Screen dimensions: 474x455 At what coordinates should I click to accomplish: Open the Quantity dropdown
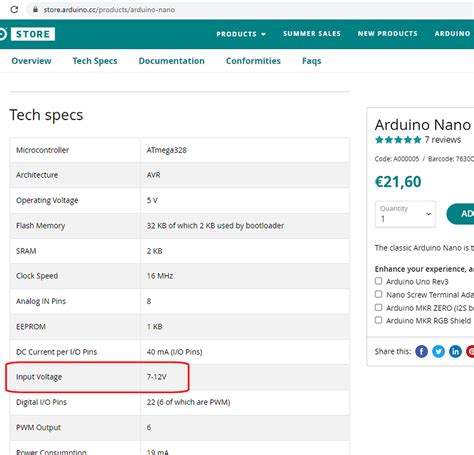coord(405,214)
